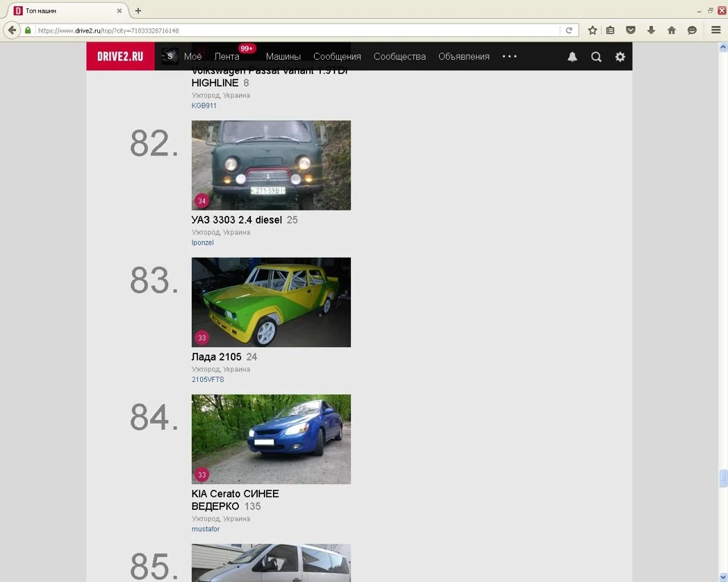Open the bookmarks list icon
This screenshot has width=728, height=582.
(x=610, y=30)
